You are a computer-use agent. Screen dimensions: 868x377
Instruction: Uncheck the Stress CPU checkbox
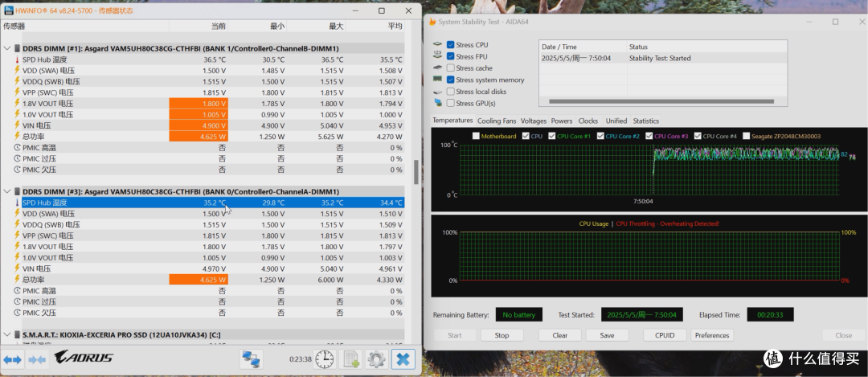451,45
